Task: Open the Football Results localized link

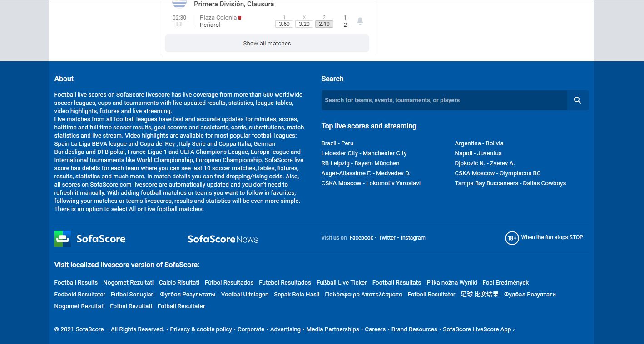Action: click(76, 283)
